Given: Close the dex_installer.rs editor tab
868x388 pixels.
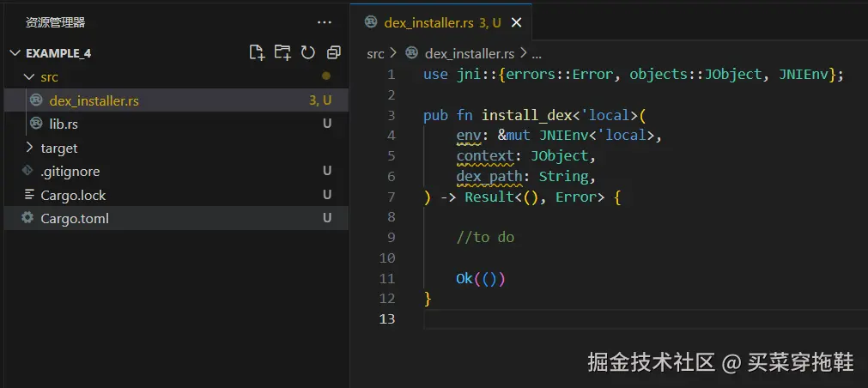Looking at the screenshot, I should pos(516,22).
